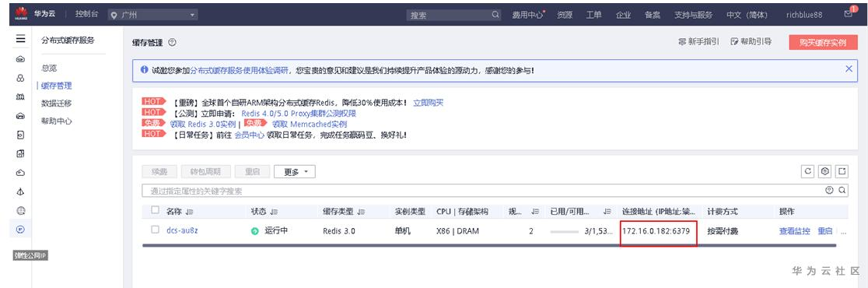868x288 pixels.
Task: Click the memory usage bar for dcs-au8z
Action: tap(565, 231)
